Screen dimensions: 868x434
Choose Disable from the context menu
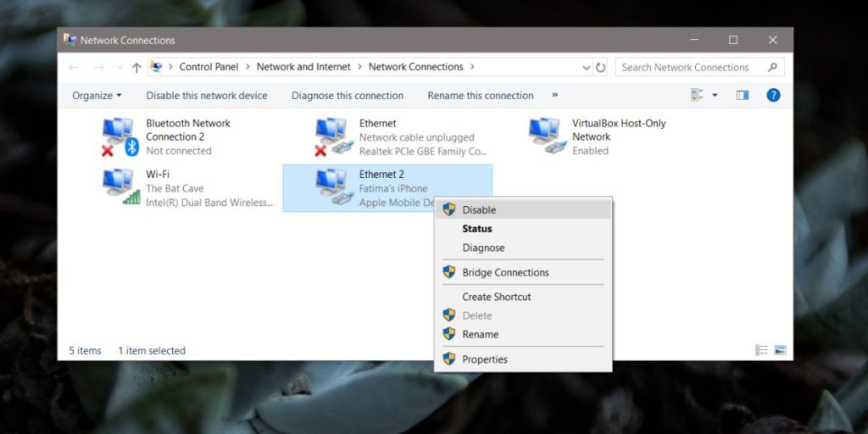pyautogui.click(x=479, y=209)
